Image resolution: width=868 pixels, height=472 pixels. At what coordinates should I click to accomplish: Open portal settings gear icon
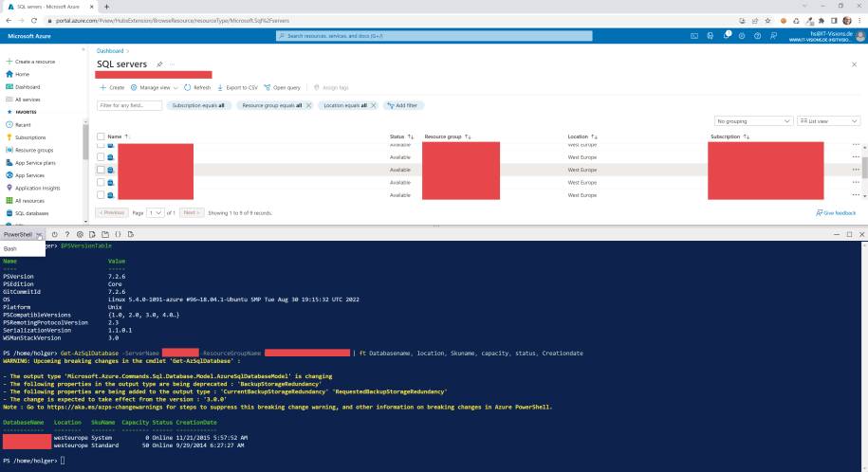742,36
